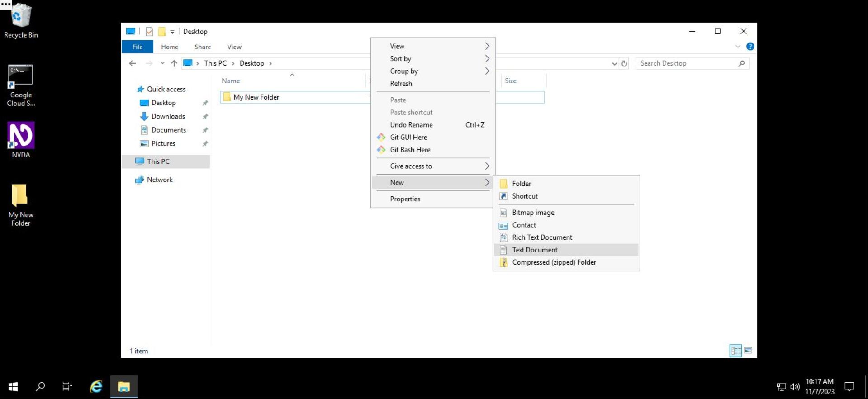Open Customize Quick Access Toolbar dropdown
This screenshot has height=399, width=868.
[172, 32]
